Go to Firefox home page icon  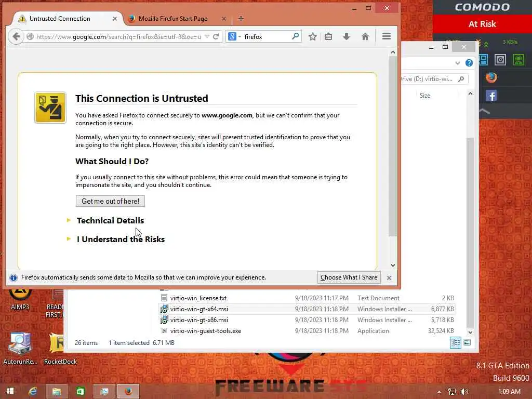point(365,36)
